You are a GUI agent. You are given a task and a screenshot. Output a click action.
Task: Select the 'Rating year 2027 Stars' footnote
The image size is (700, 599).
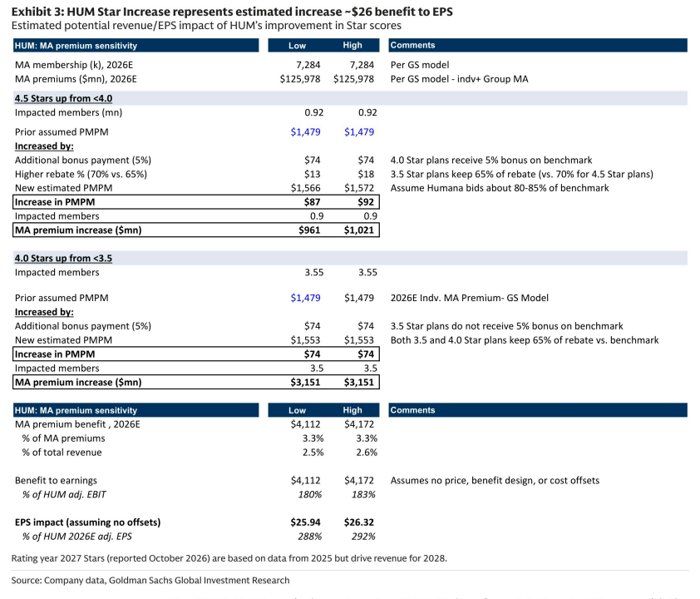coord(229,558)
